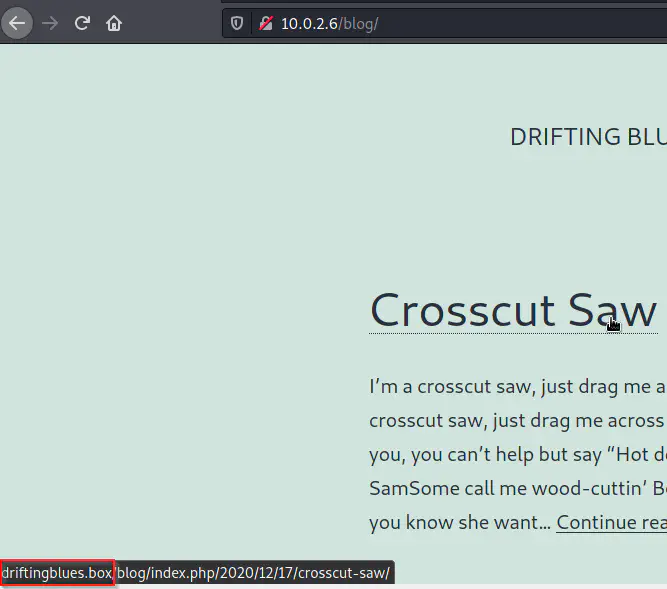
Task: Open the tracking protection shield panel
Action: click(x=237, y=23)
